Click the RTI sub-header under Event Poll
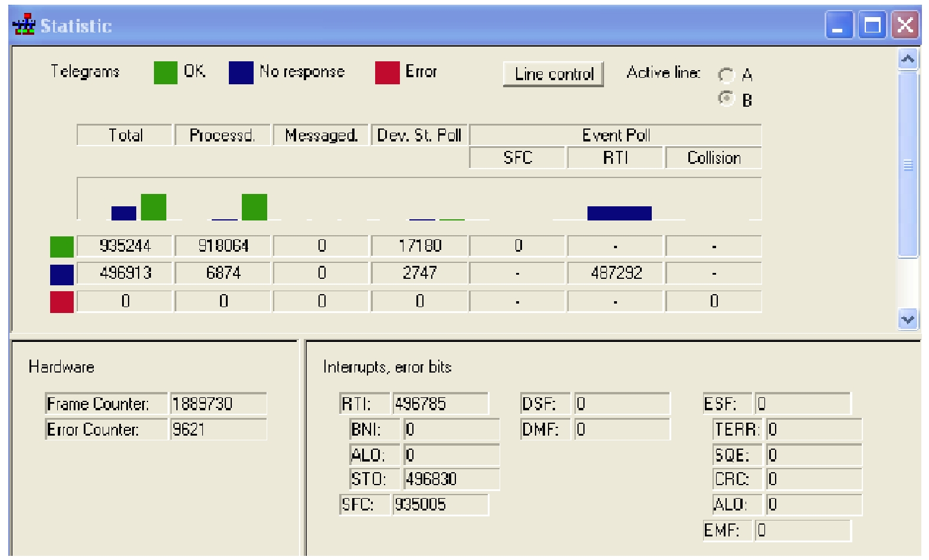 point(615,158)
